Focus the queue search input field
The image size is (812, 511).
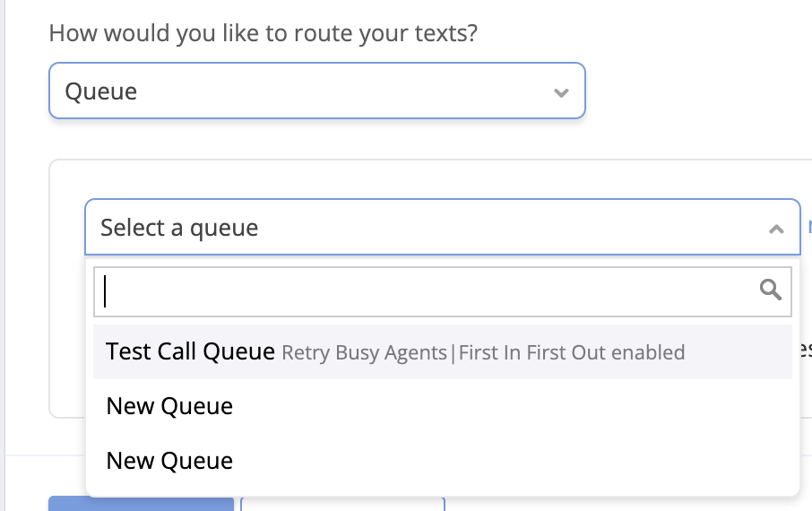(443, 291)
